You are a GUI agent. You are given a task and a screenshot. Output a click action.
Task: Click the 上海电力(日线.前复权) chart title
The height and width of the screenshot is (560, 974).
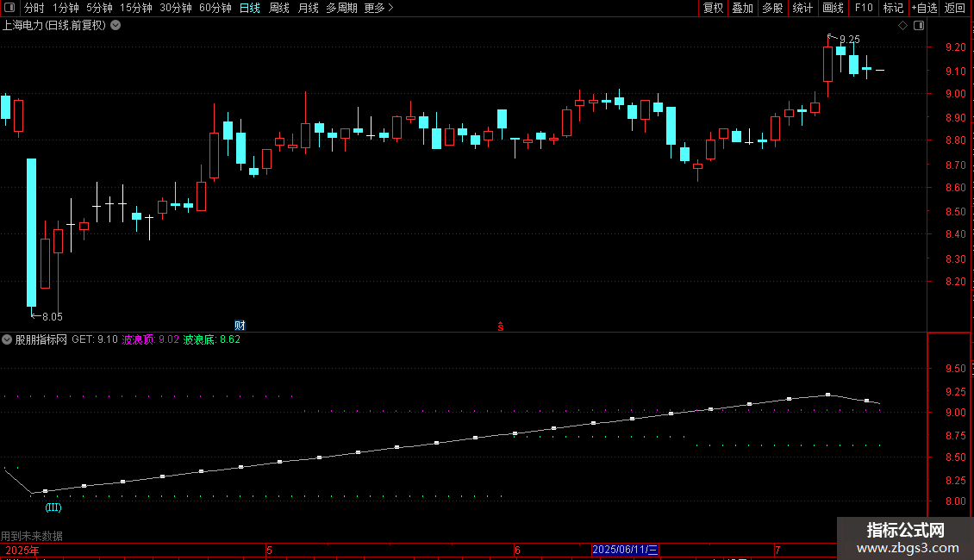coord(54,26)
